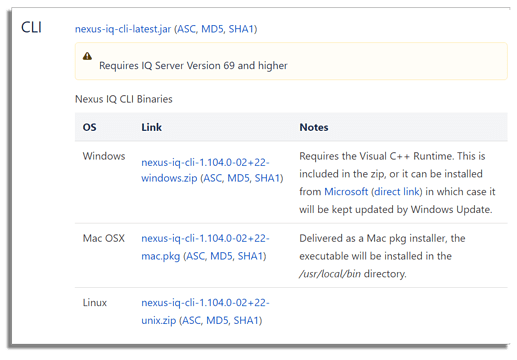
Task: Open MD5 link in Mac OSX row
Action: tap(221, 256)
